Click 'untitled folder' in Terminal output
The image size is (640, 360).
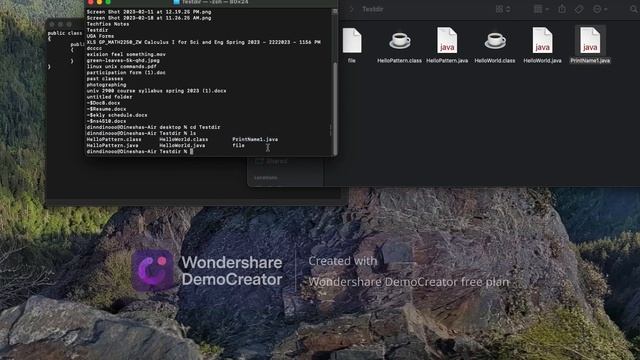[x=109, y=97]
